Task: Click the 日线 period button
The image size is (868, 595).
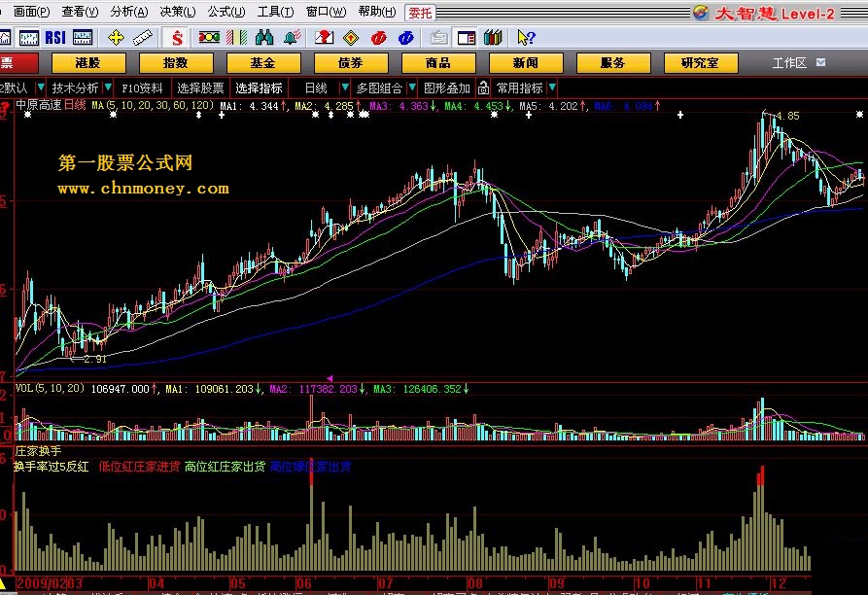Action: coord(316,88)
